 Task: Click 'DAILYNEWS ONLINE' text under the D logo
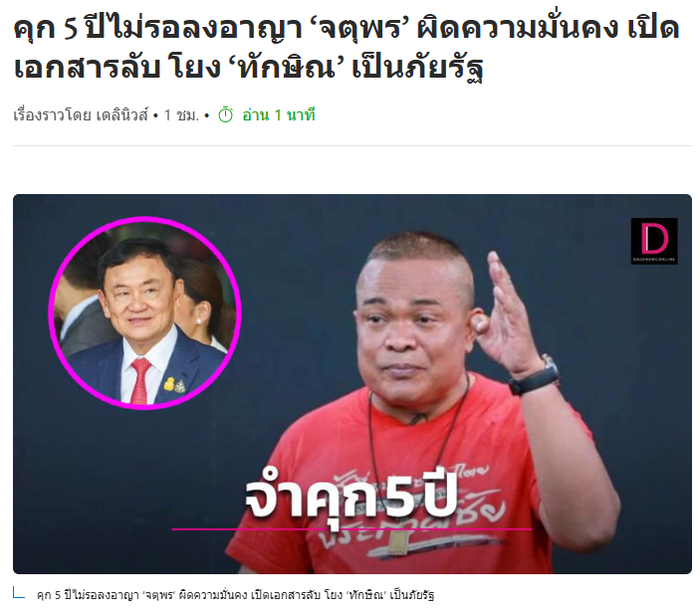pyautogui.click(x=654, y=260)
